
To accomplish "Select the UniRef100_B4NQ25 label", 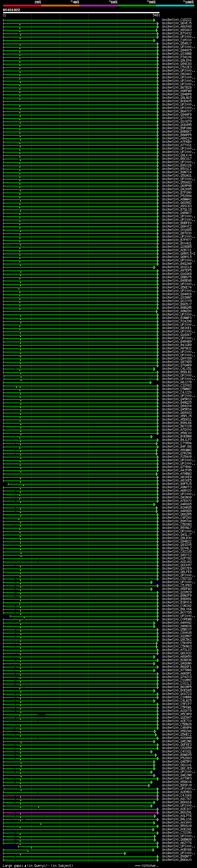I will pos(177,402).
